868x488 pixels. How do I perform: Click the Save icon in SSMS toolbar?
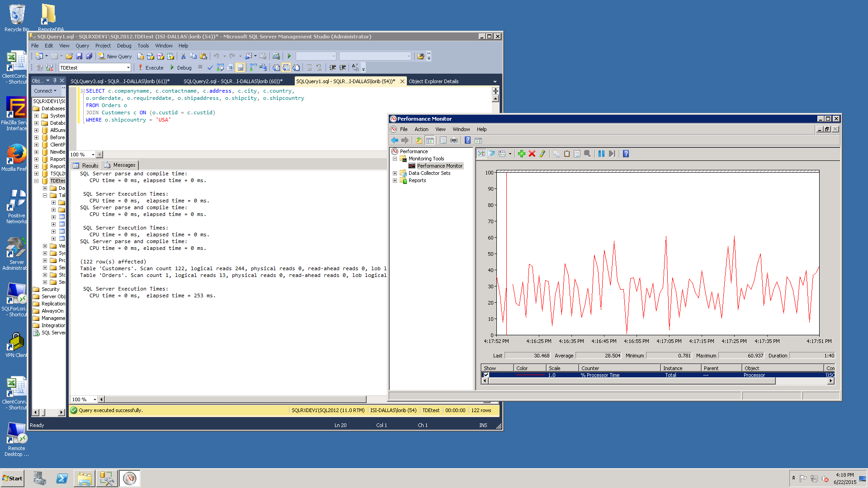[79, 56]
